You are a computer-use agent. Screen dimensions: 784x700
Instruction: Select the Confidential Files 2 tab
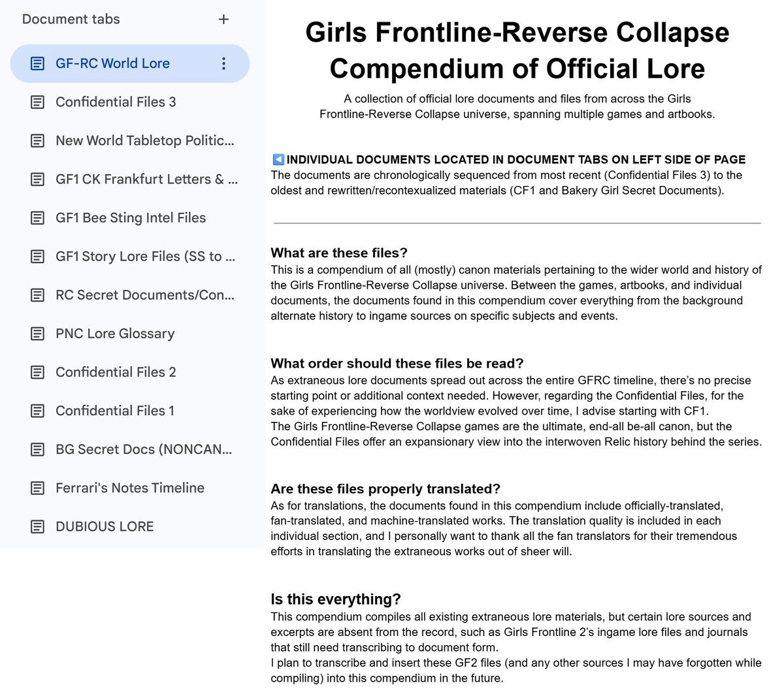click(x=129, y=372)
